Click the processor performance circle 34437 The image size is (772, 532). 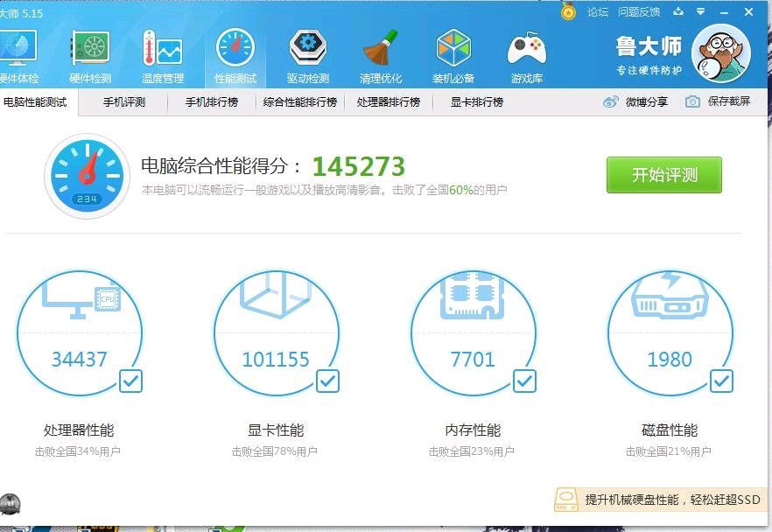80,332
